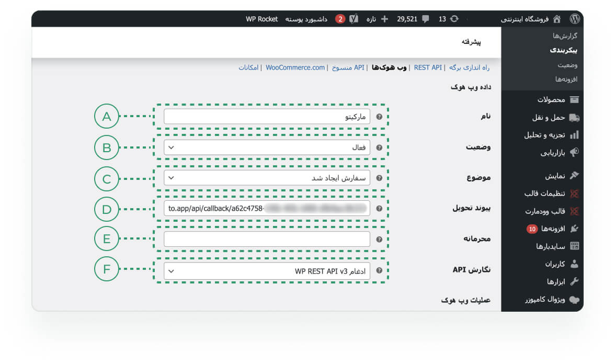This screenshot has height=364, width=615.
Task: Open the موضوع dropdown showing سفارش ایجاد شد
Action: pyautogui.click(x=267, y=178)
